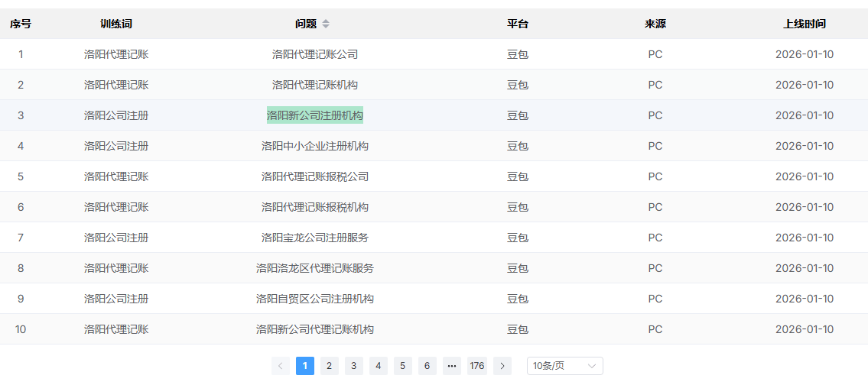Click the 洛阳自贸区公司注册机构 row
The height and width of the screenshot is (385, 868).
pos(315,299)
